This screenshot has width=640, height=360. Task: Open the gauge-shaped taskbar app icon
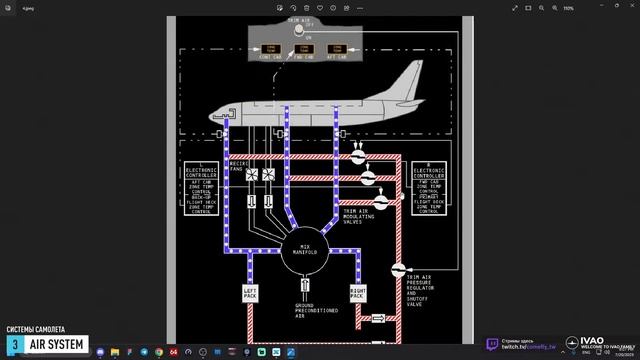pos(188,352)
